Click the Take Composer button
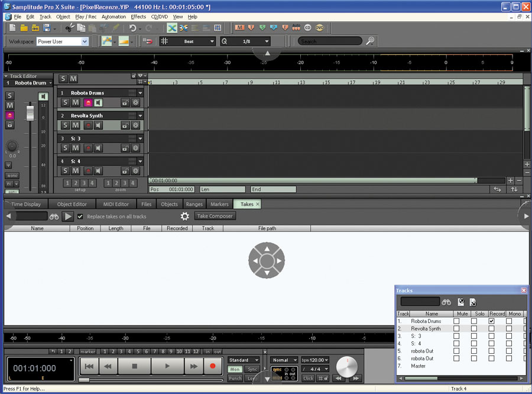Image resolution: width=532 pixels, height=394 pixels. click(215, 217)
